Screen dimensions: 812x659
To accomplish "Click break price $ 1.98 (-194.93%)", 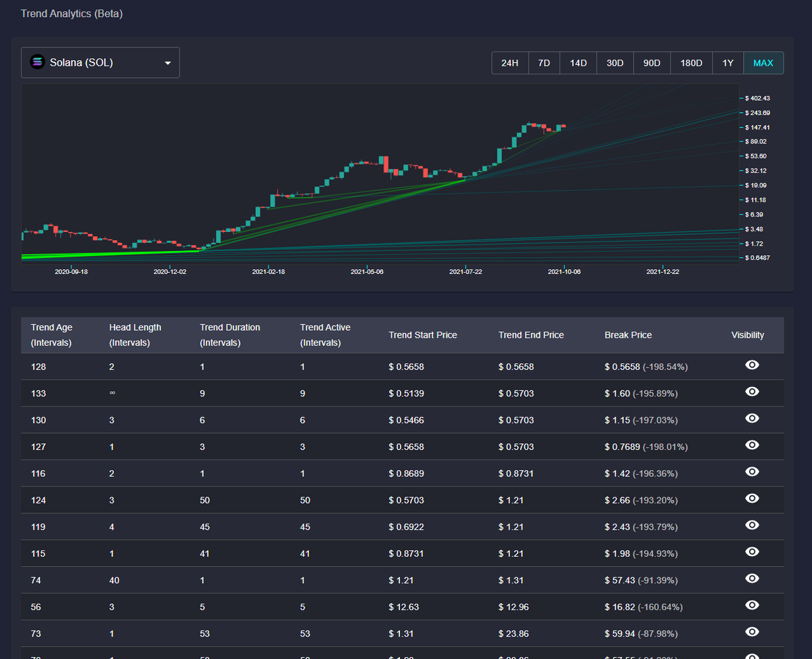I will 641,553.
